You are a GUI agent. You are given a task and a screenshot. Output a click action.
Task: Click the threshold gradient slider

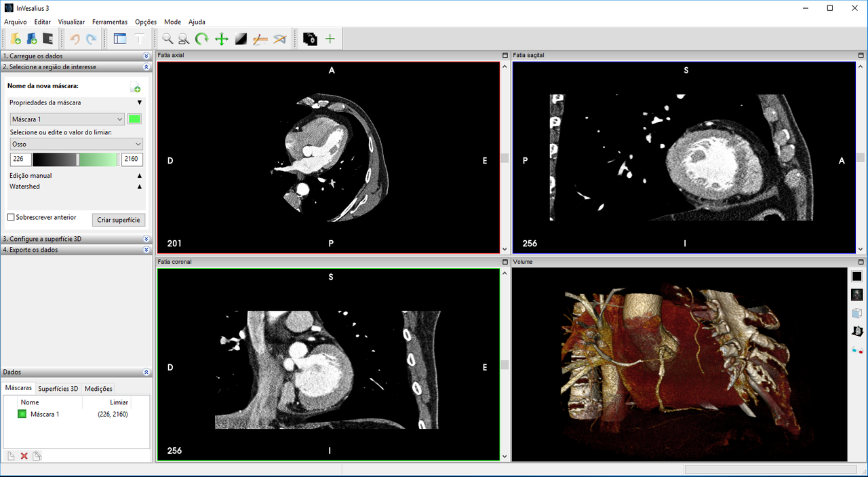point(75,159)
